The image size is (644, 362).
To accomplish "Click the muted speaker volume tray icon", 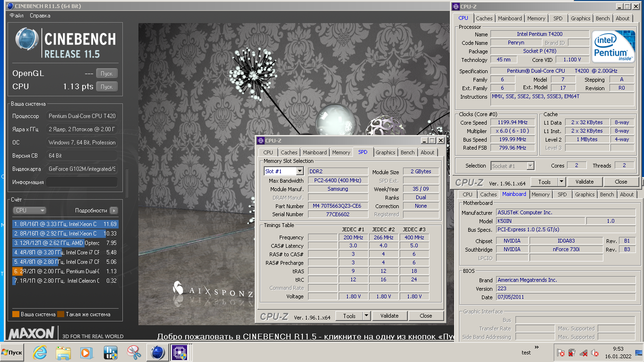I will pyautogui.click(x=595, y=353).
